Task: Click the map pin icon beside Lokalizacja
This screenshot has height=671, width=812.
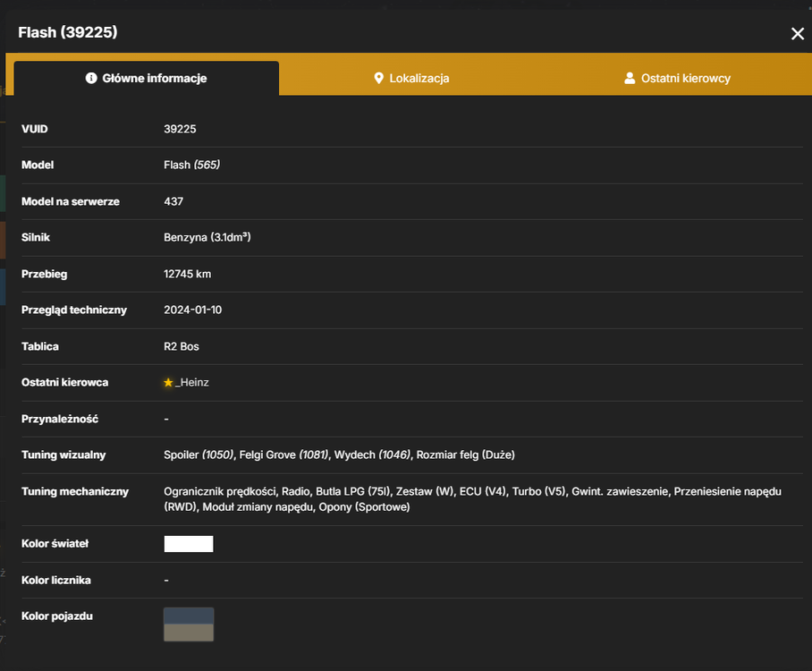Action: 378,78
